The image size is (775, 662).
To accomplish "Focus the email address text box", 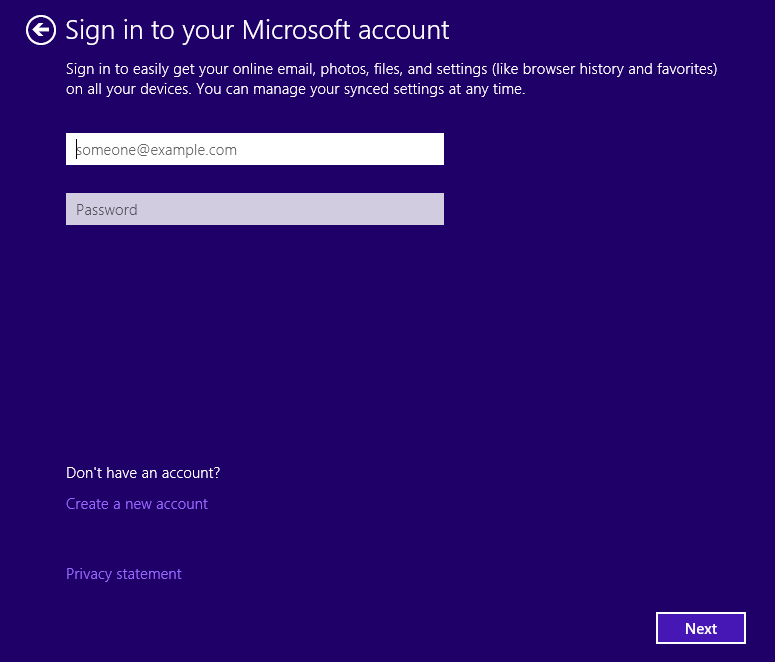I will [254, 149].
